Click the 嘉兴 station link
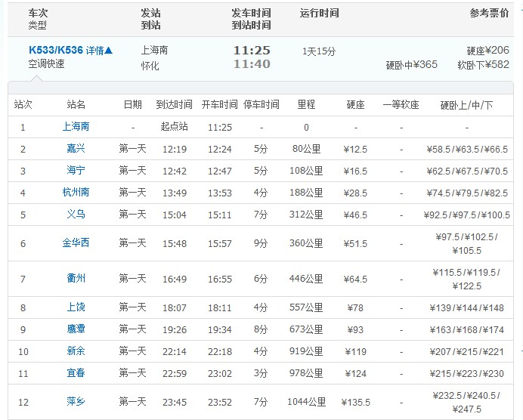The image size is (523, 420). [76, 149]
